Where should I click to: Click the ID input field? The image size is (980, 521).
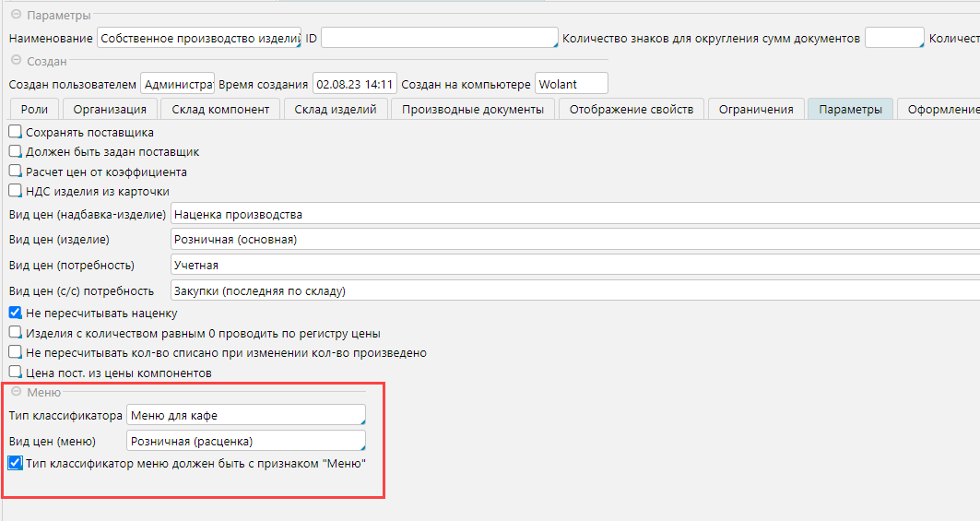[x=439, y=39]
